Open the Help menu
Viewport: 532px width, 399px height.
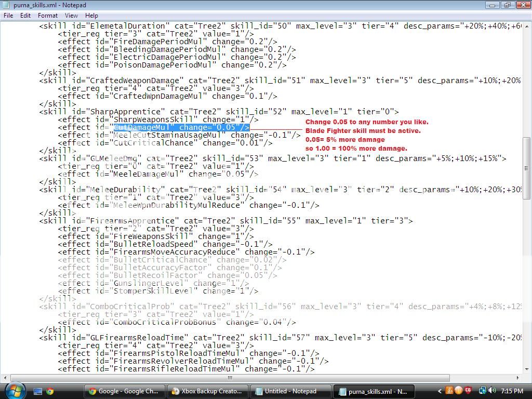pos(91,16)
